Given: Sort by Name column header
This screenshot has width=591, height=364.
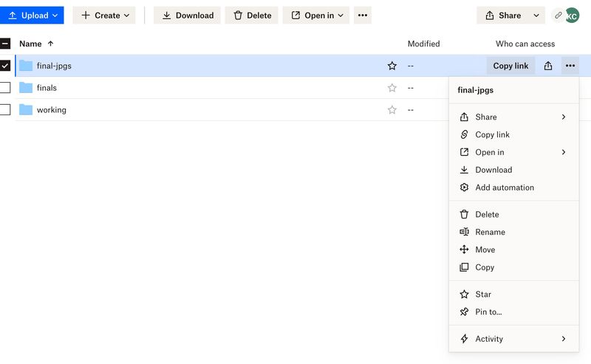Looking at the screenshot, I should coord(31,44).
